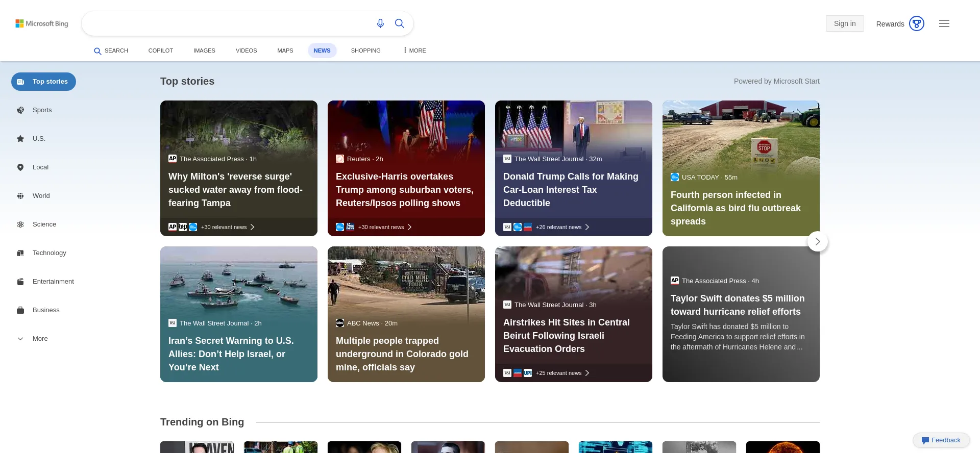This screenshot has height=453, width=980.
Task: Open Colorado gold mine headline
Action: coord(402,354)
